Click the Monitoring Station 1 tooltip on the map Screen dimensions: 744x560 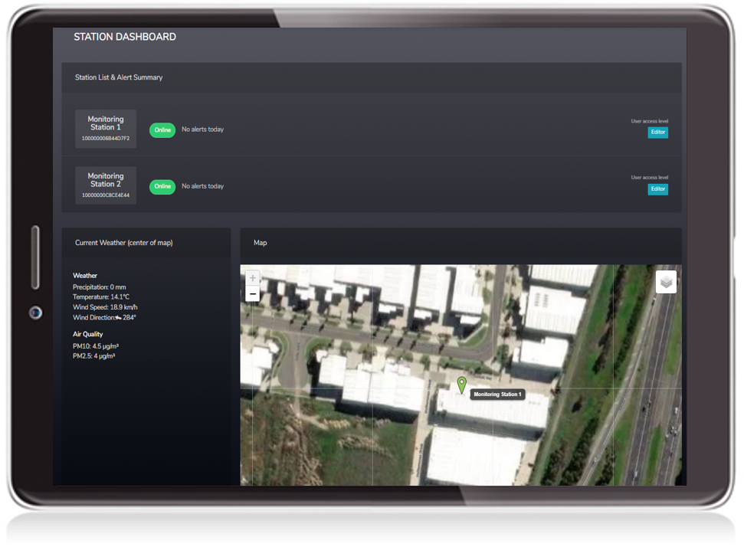point(497,393)
